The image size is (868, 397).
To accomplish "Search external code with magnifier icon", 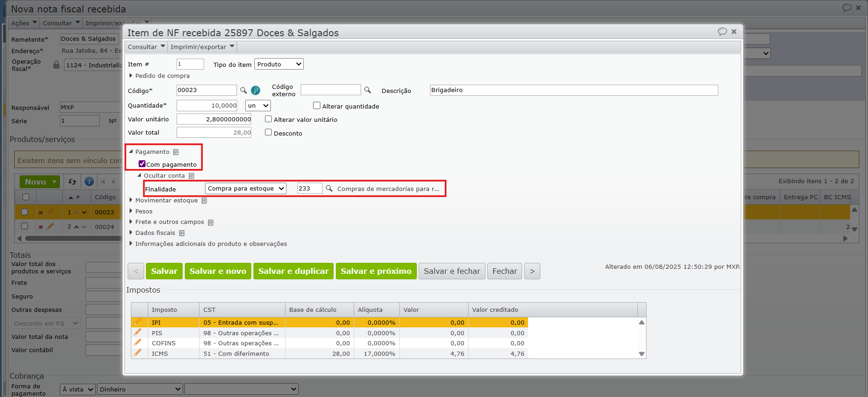I will tap(367, 90).
